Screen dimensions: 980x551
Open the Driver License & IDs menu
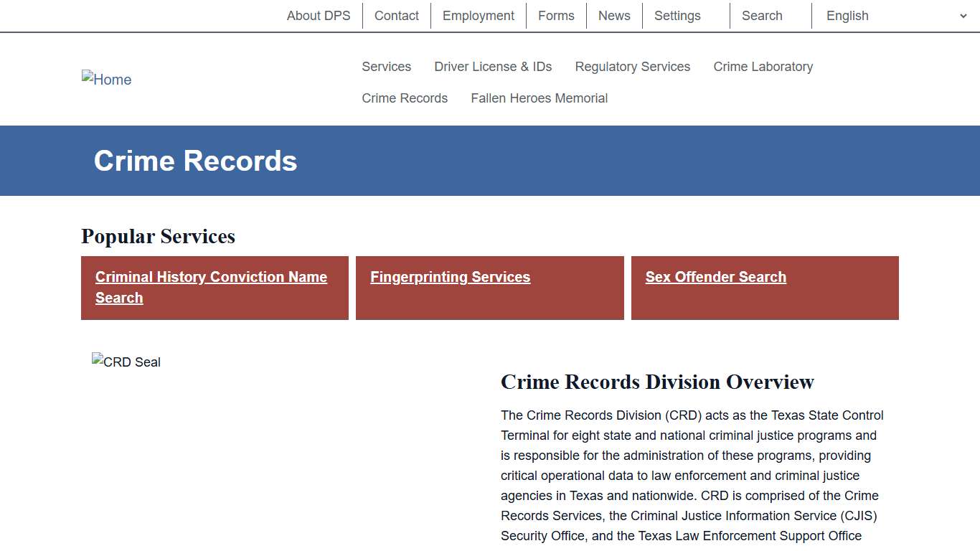(x=493, y=66)
